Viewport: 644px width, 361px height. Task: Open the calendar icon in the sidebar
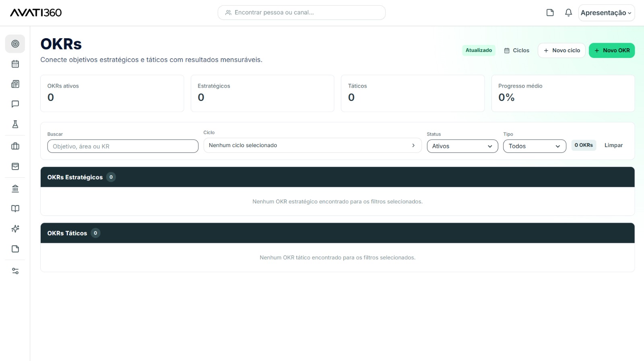click(x=15, y=64)
